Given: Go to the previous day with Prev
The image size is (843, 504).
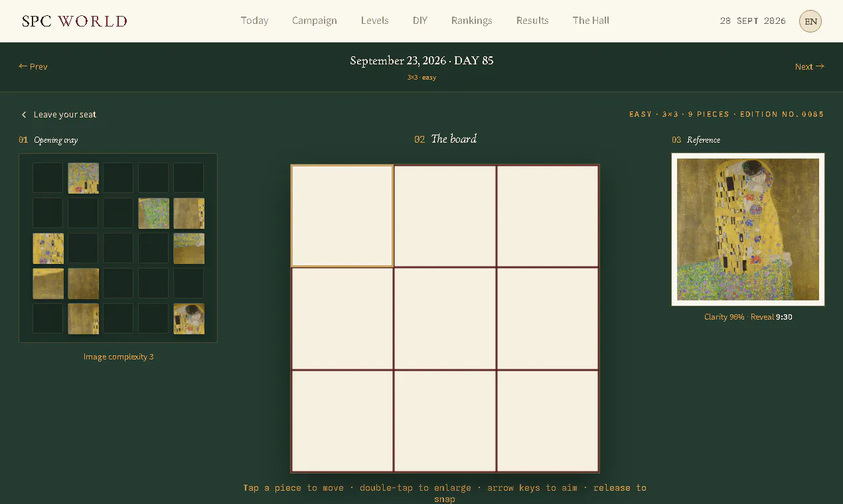Looking at the screenshot, I should tap(33, 66).
